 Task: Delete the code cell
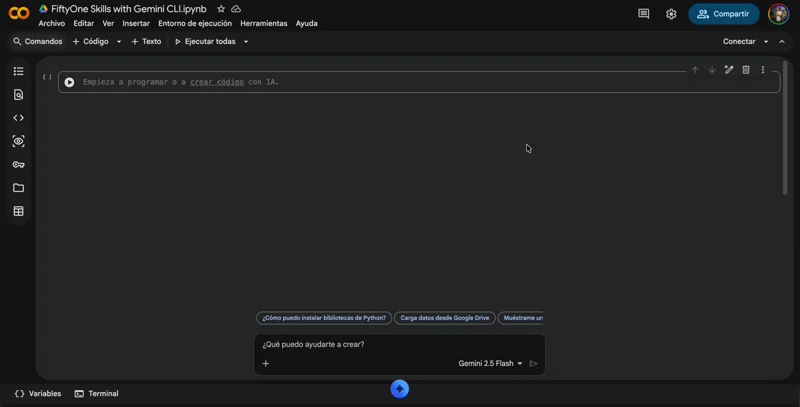746,70
